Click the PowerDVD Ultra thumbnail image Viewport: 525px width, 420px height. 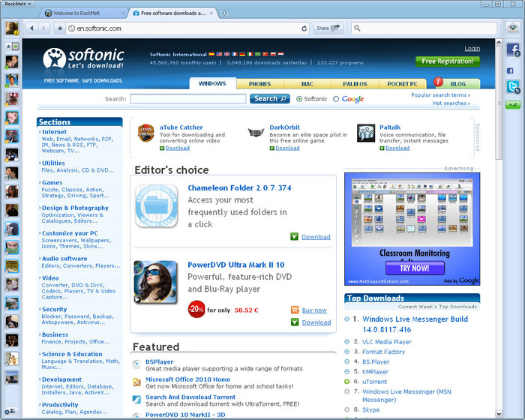156,283
